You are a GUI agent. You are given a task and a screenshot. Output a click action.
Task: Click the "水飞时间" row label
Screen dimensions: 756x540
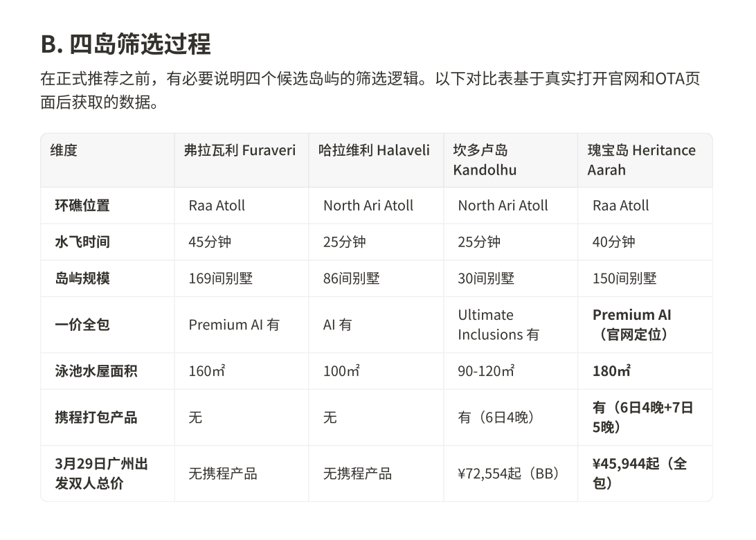[82, 242]
